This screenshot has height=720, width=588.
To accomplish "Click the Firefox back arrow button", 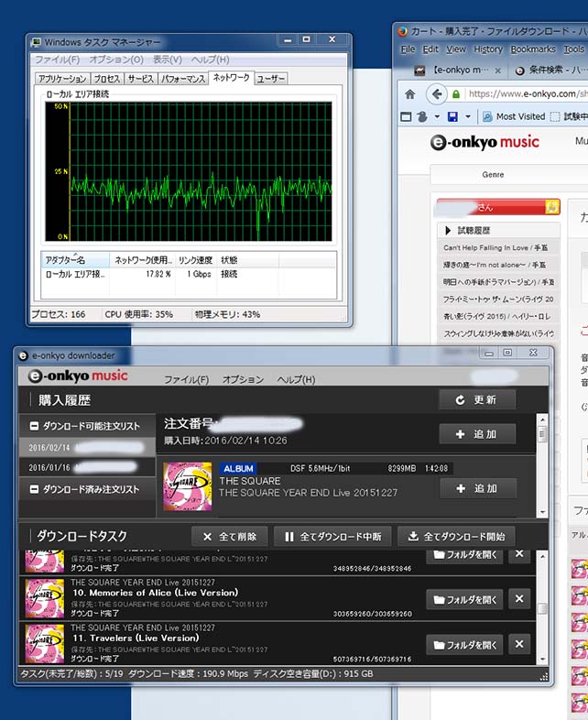I will pos(437,94).
